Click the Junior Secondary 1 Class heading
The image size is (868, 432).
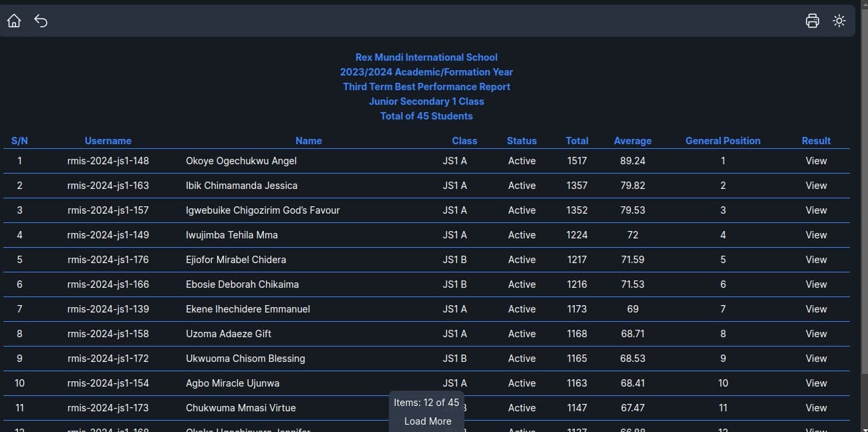pyautogui.click(x=426, y=101)
